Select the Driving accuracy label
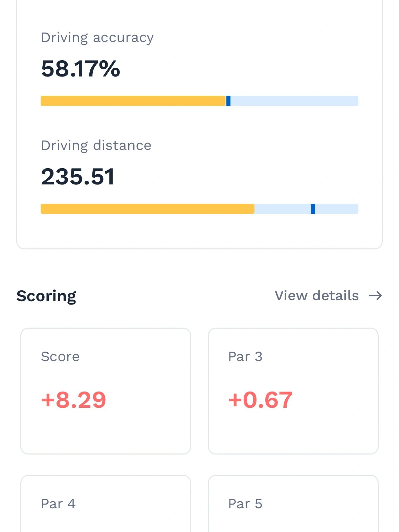 (x=97, y=38)
